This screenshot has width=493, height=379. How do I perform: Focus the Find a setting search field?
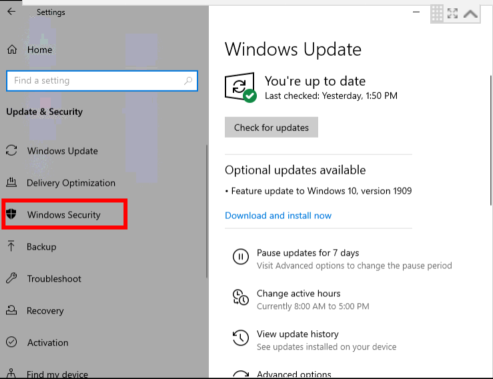point(102,81)
